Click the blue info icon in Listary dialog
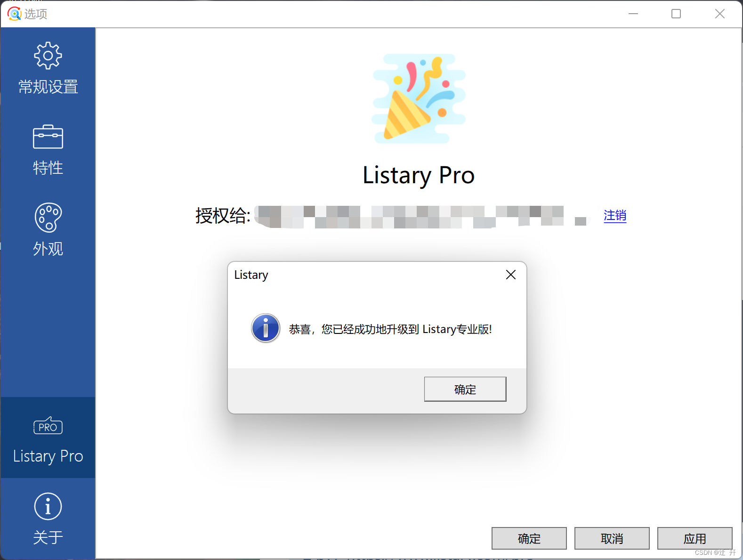This screenshot has width=743, height=560. pos(266,328)
